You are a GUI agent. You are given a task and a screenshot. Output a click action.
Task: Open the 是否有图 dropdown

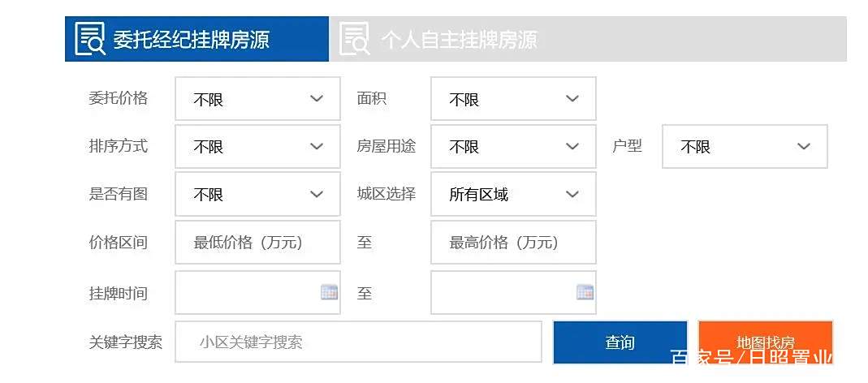(258, 194)
